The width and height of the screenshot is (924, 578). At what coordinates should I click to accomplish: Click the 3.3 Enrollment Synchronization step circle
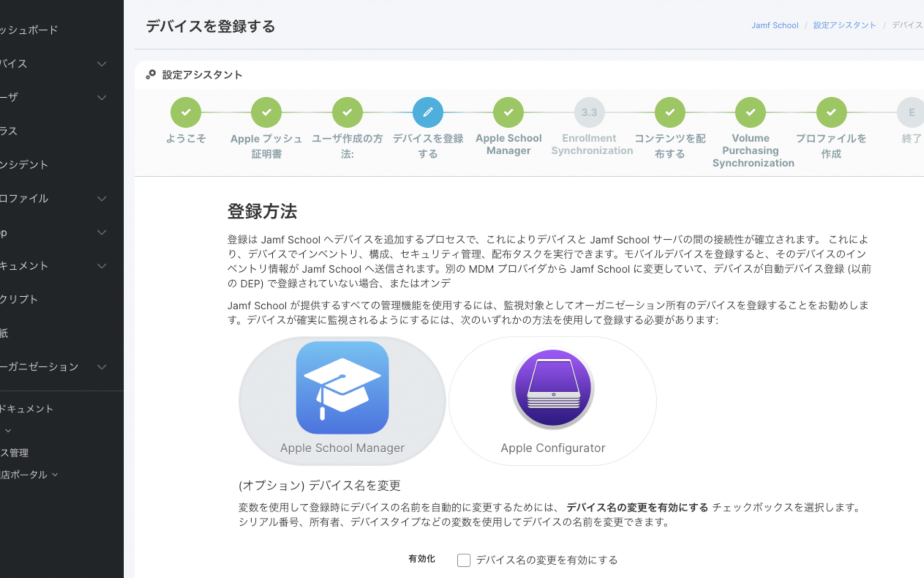[589, 112]
